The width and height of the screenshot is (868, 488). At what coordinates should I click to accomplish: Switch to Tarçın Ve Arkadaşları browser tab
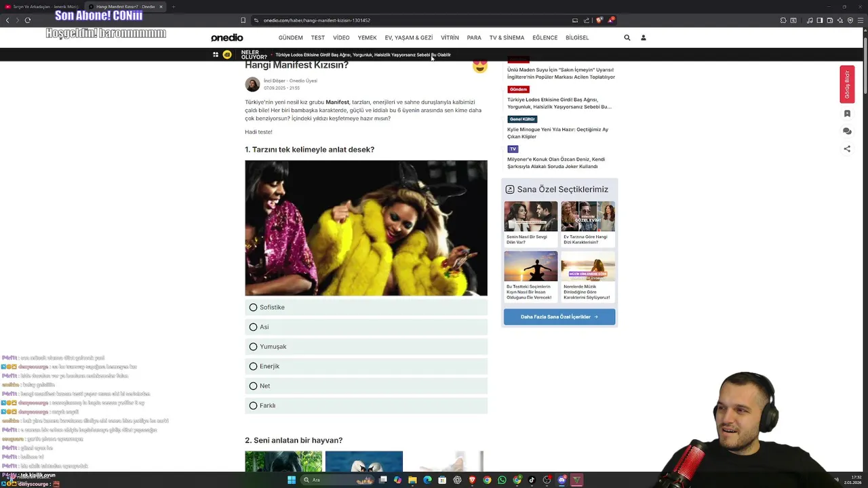pyautogui.click(x=42, y=7)
